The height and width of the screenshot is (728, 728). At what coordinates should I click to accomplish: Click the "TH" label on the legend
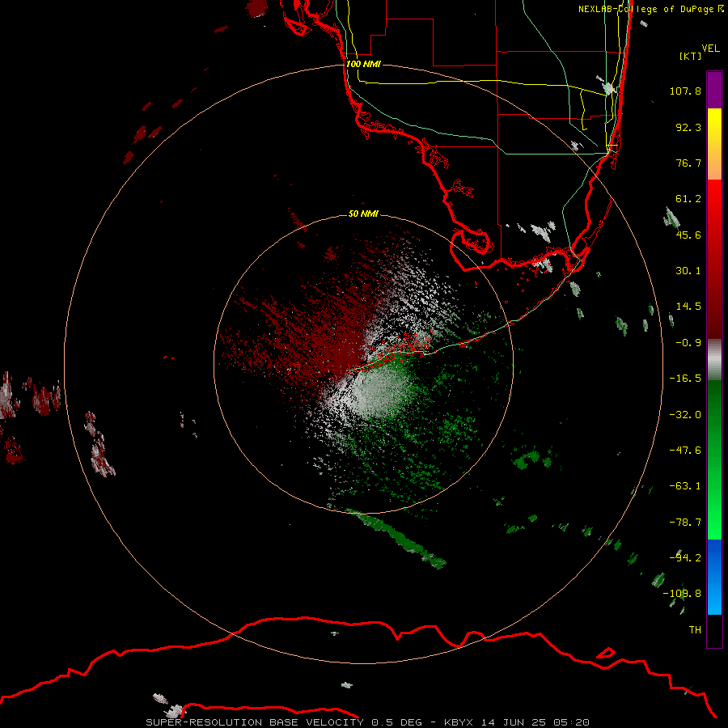(x=695, y=630)
